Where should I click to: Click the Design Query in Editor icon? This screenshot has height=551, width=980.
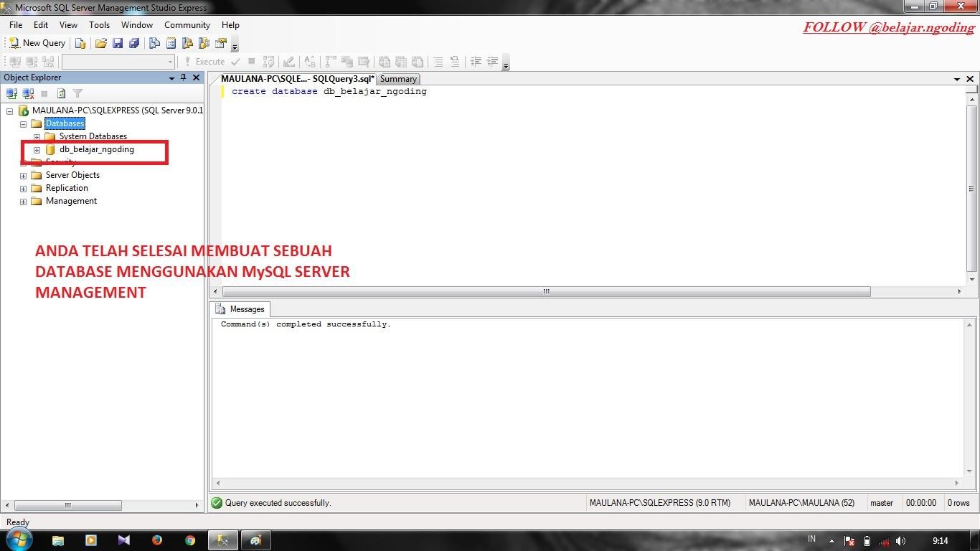(288, 62)
